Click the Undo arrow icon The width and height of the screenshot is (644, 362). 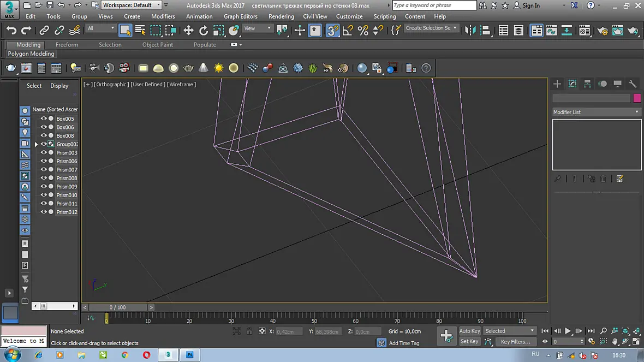(x=11, y=31)
